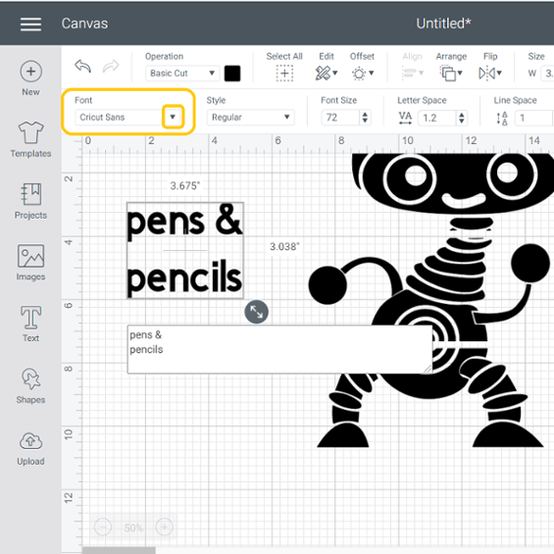Open the black color swatch
Screen dimensions: 554x554
pos(232,73)
